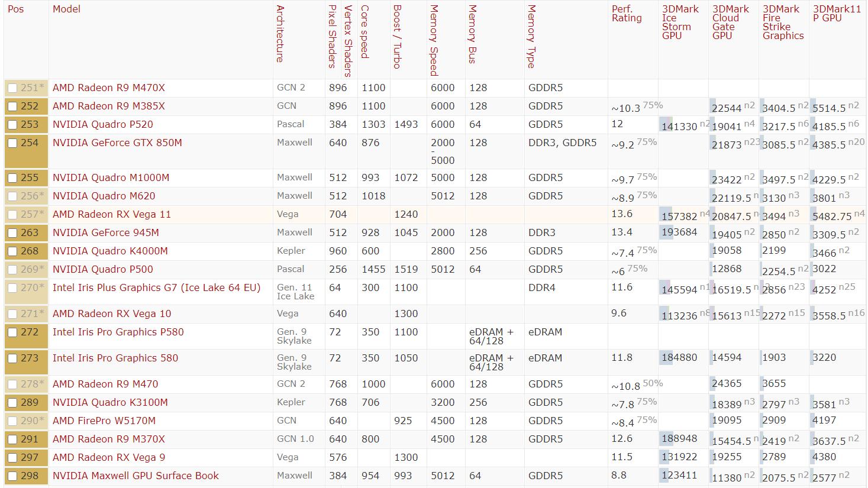Click the Model column header
The width and height of the screenshot is (868, 488).
66,9
